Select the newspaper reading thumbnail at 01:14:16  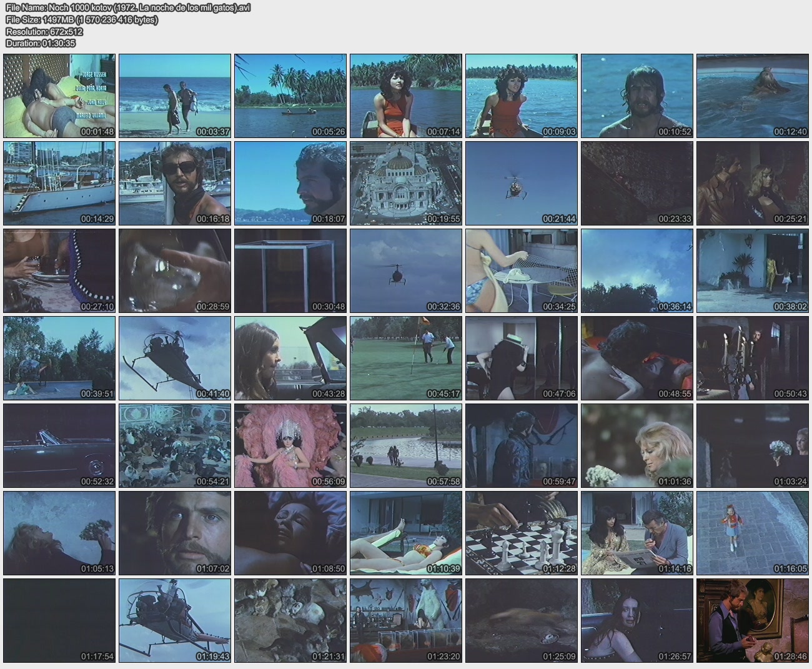637,533
